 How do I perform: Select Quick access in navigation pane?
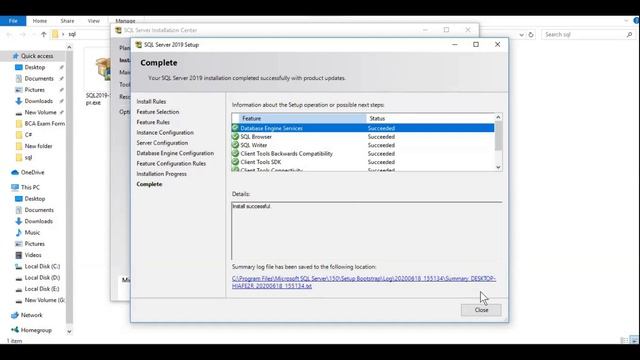[x=37, y=56]
